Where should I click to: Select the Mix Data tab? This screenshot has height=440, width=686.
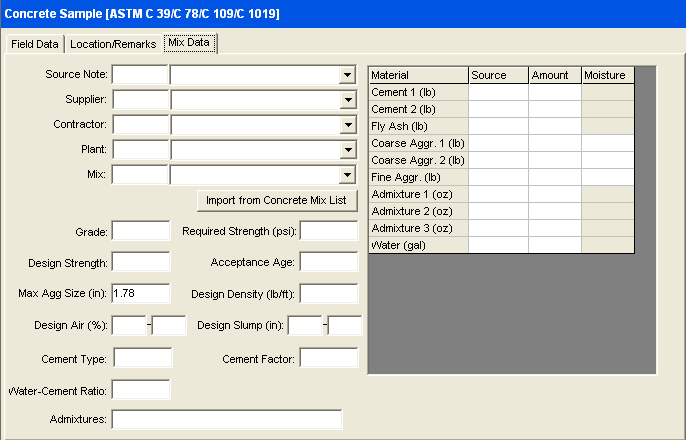190,43
